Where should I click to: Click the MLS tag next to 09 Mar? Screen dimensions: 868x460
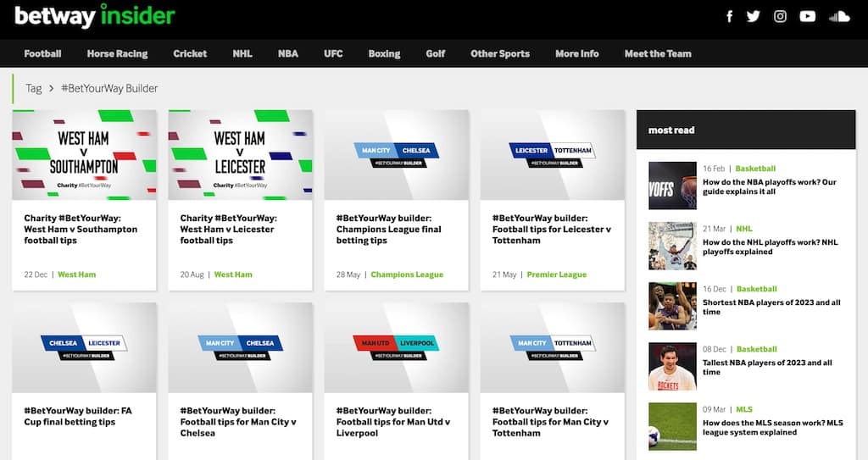click(x=744, y=410)
